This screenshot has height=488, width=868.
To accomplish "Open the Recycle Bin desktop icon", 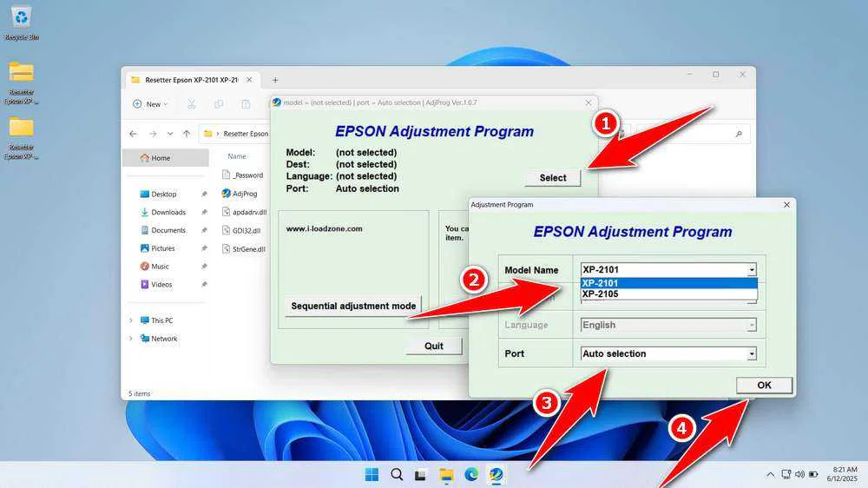I will tap(21, 23).
